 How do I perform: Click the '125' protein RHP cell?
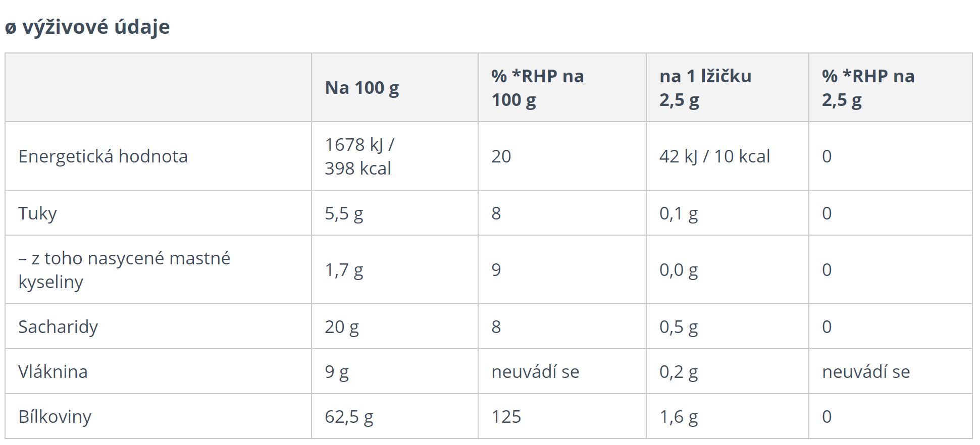506,417
